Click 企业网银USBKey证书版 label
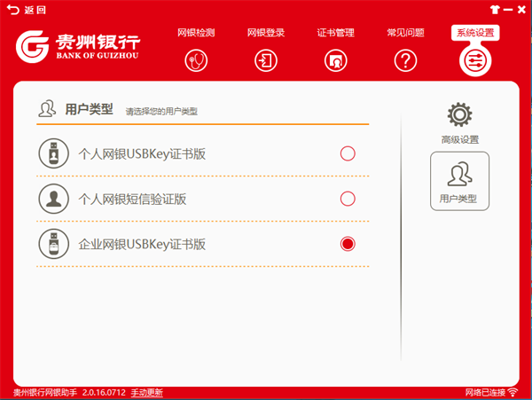Screen dimensions: 532x400 click(142, 244)
